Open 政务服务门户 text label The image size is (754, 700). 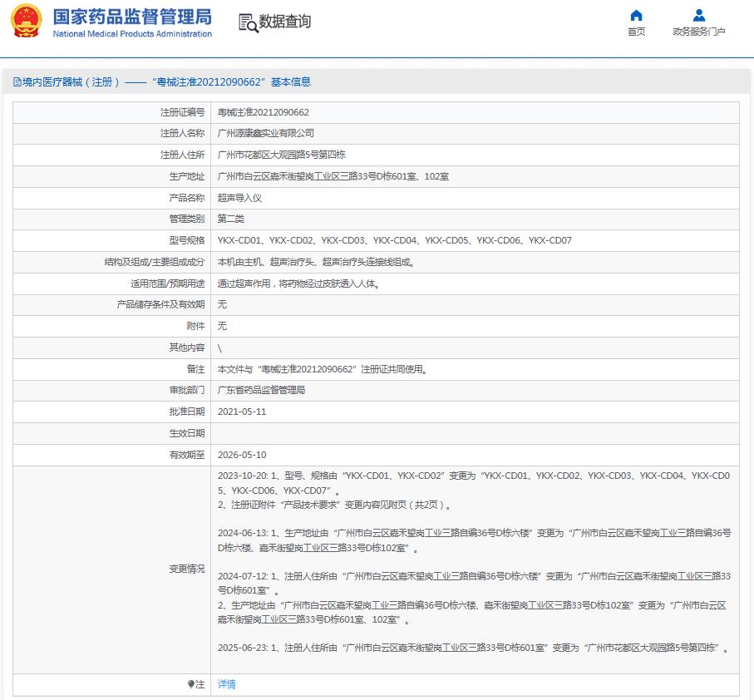click(x=699, y=32)
